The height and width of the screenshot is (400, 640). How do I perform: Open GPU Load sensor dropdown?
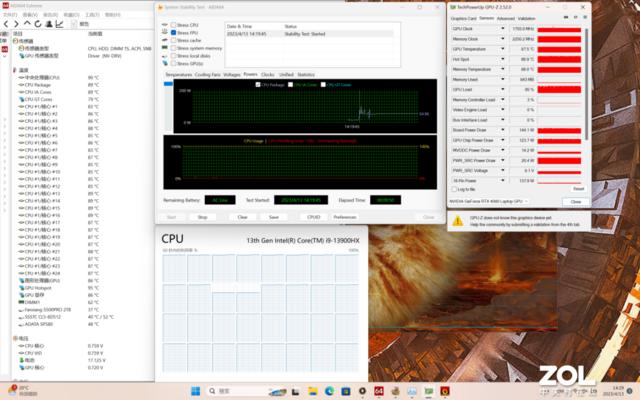coord(502,89)
